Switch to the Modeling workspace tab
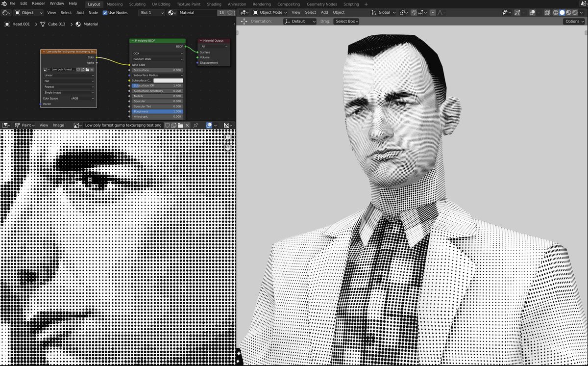This screenshot has width=588, height=366. point(115,4)
